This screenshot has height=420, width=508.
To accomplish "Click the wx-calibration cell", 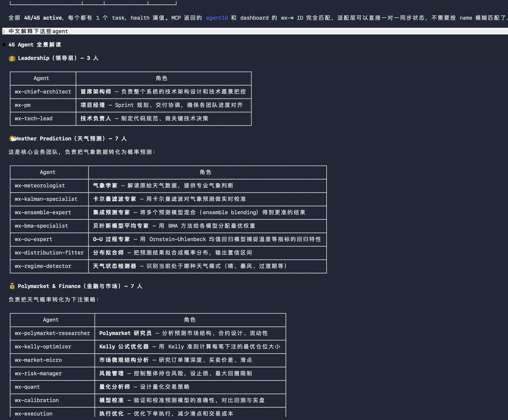I will tap(52, 400).
